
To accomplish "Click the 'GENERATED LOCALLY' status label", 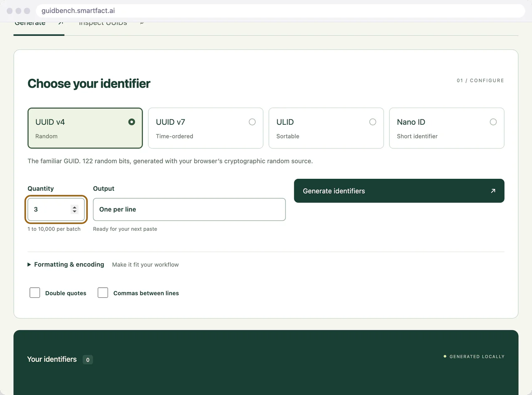I will tap(474, 356).
